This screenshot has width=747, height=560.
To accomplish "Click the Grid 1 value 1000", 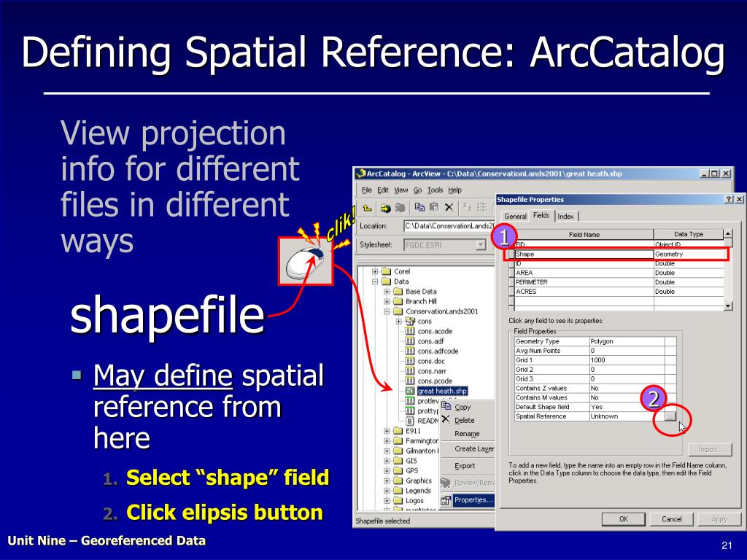I will pos(627,360).
